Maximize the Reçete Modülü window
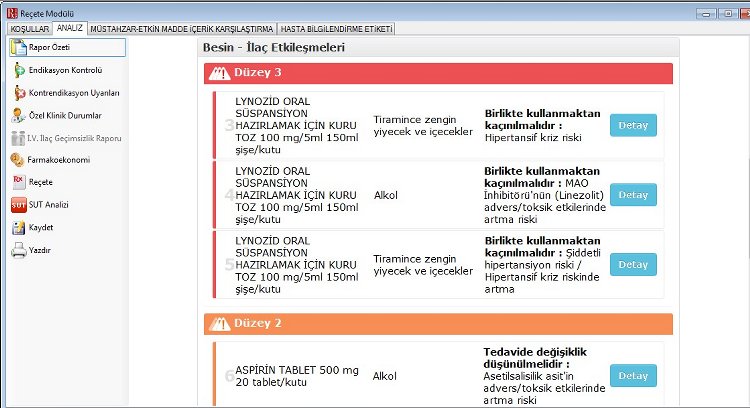The image size is (750, 408). click(728, 14)
